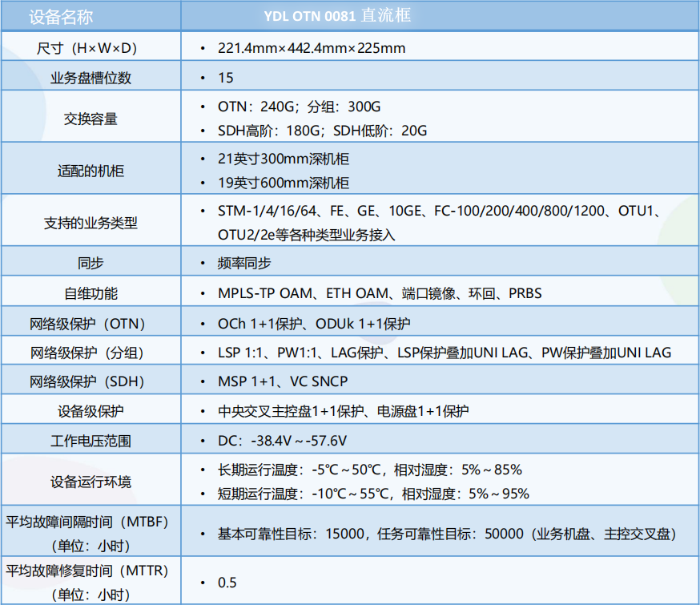Click the 自维功能 row label

(x=91, y=293)
